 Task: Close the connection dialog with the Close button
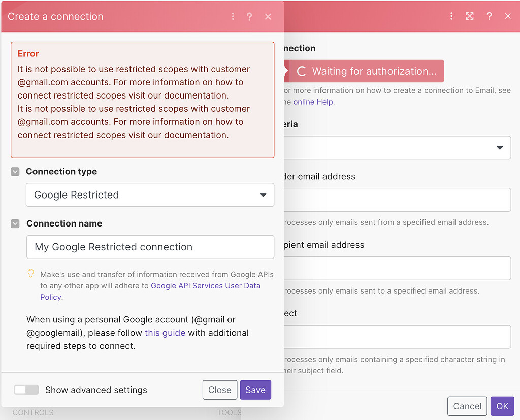220,390
